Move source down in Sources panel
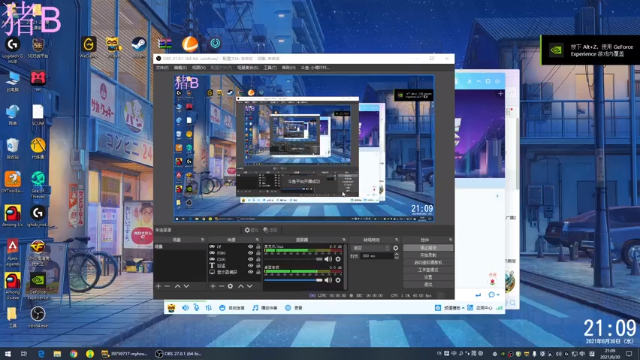The image size is (640, 360). 249,287
